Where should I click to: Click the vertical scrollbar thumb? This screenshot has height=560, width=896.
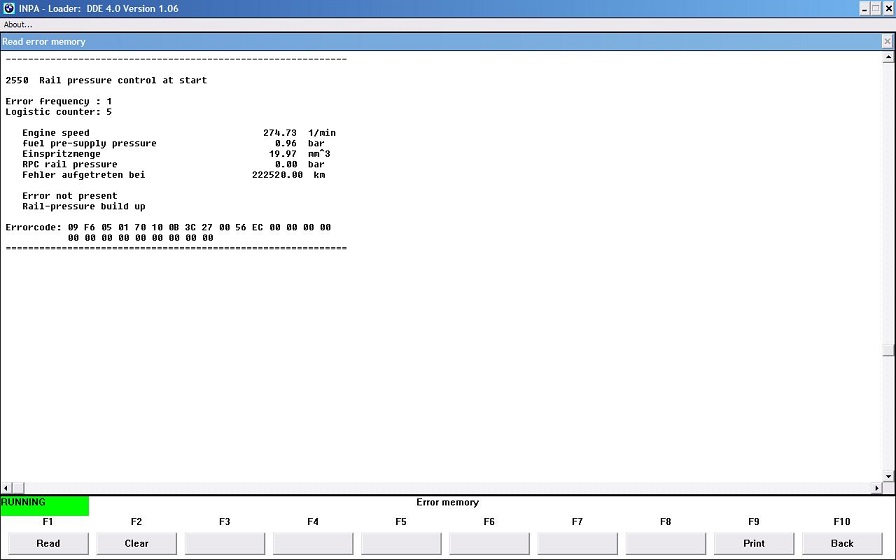pyautogui.click(x=888, y=351)
